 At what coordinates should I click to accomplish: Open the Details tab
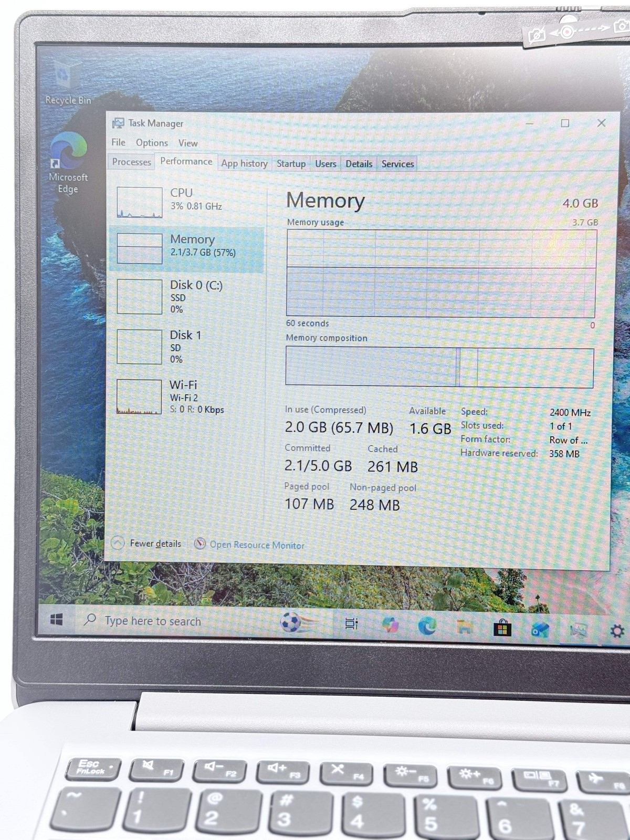359,164
